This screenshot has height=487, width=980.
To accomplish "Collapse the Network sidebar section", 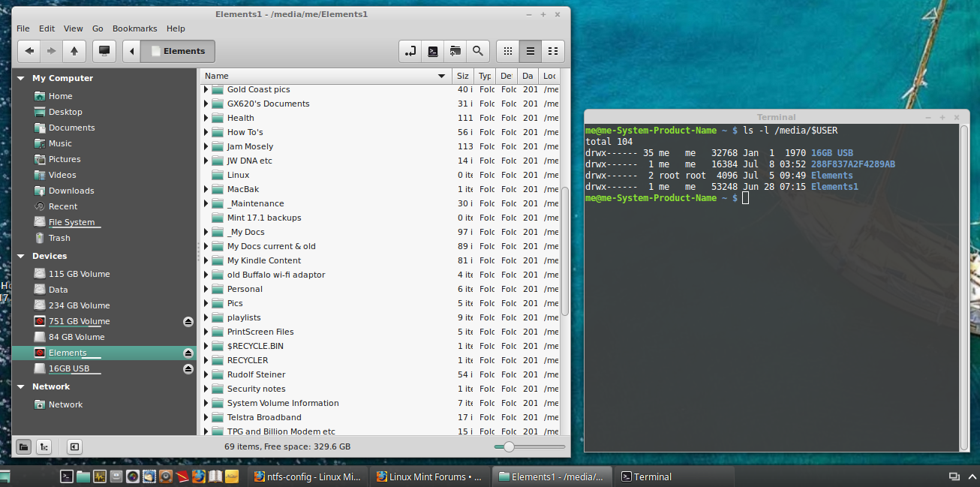I will pos(20,386).
